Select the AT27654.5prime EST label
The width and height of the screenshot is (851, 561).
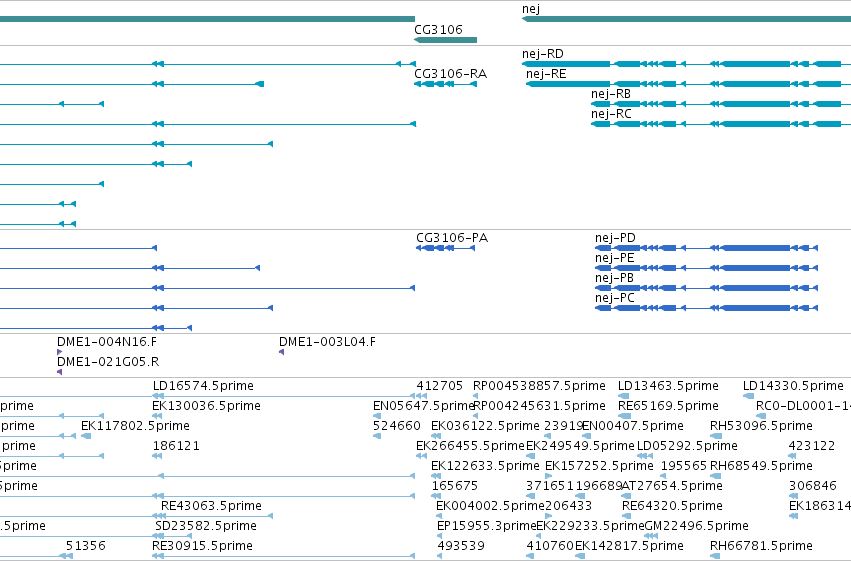(672, 486)
